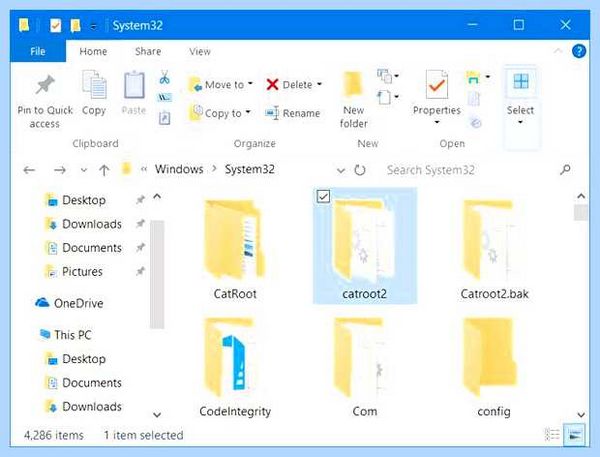This screenshot has height=457, width=600.
Task: Click the Copy ribbon icon
Action: [94, 93]
